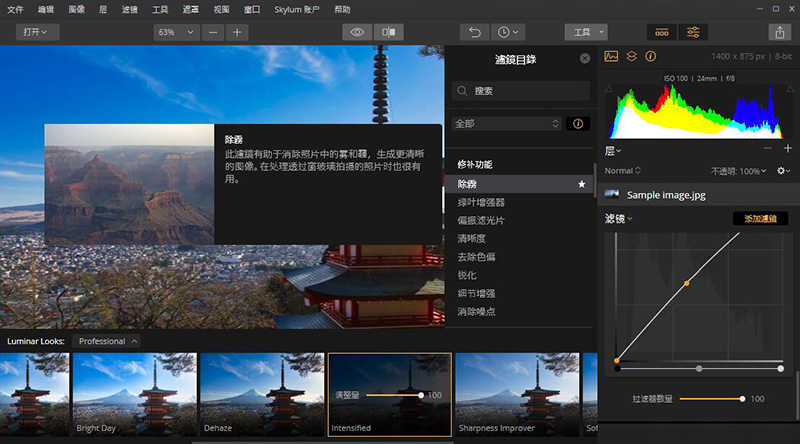Open the 不透明 100% opacity dropdown
Viewport: 800px width, 444px height.
739,171
